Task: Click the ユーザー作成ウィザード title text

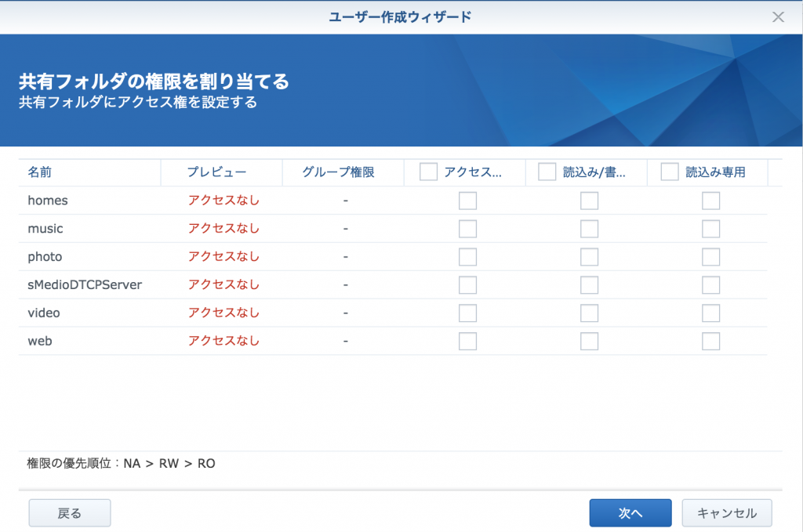Action: (x=400, y=17)
